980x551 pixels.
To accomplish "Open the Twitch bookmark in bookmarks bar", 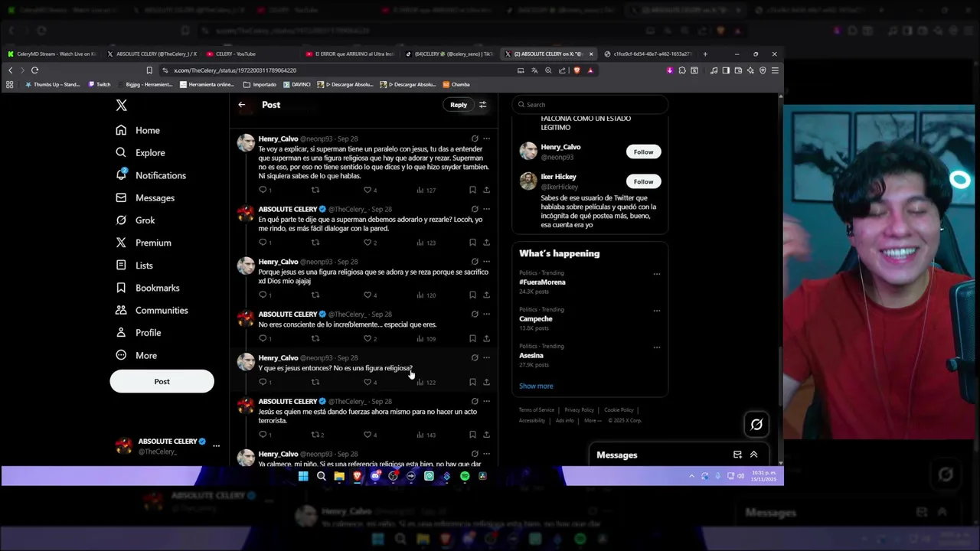I will coord(100,85).
